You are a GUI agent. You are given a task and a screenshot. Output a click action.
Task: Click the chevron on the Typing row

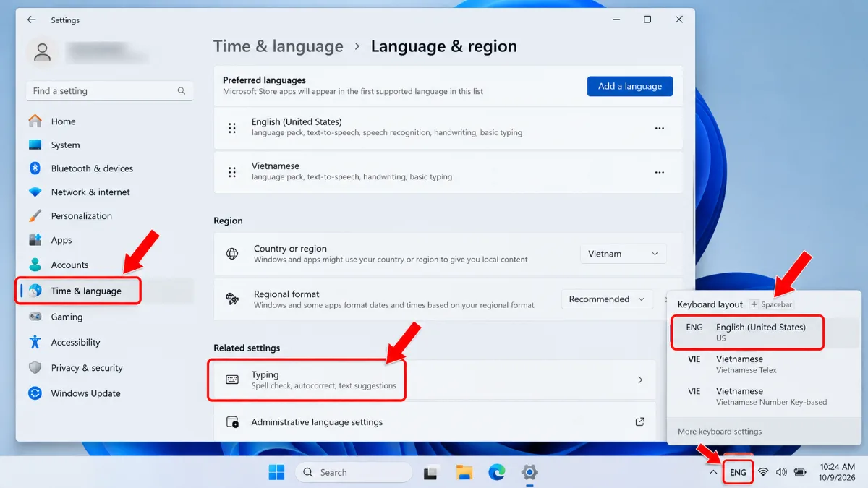point(640,380)
